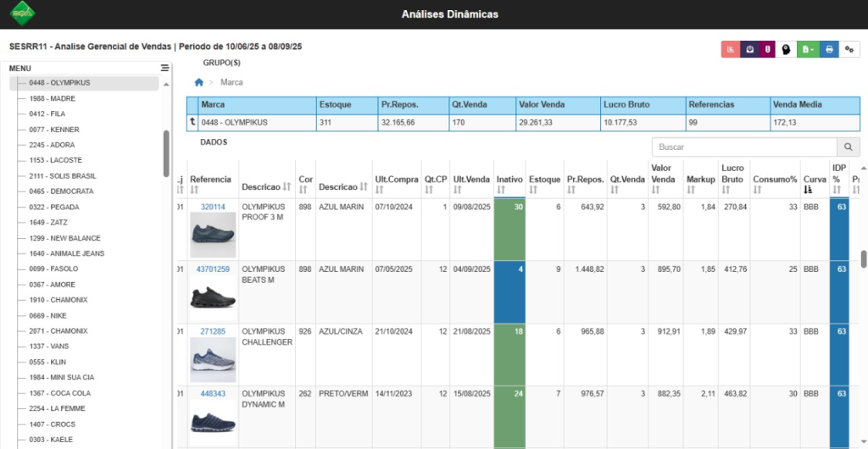Click the left menu scrollbar thumb
The width and height of the screenshot is (868, 449).
click(167, 153)
